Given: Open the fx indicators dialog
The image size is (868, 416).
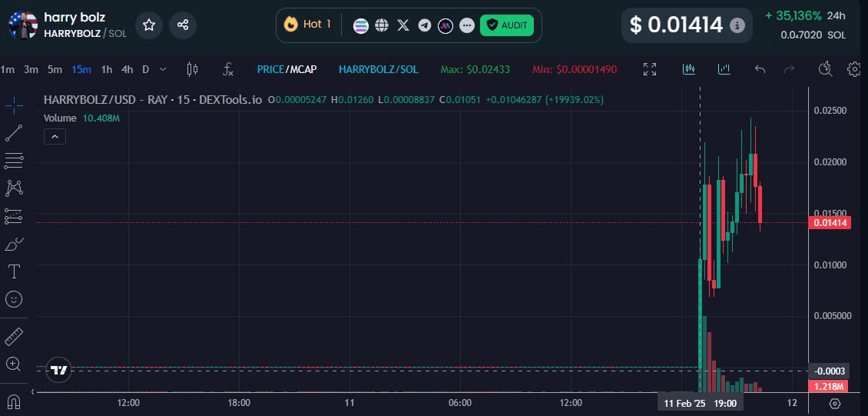Looking at the screenshot, I should (227, 69).
